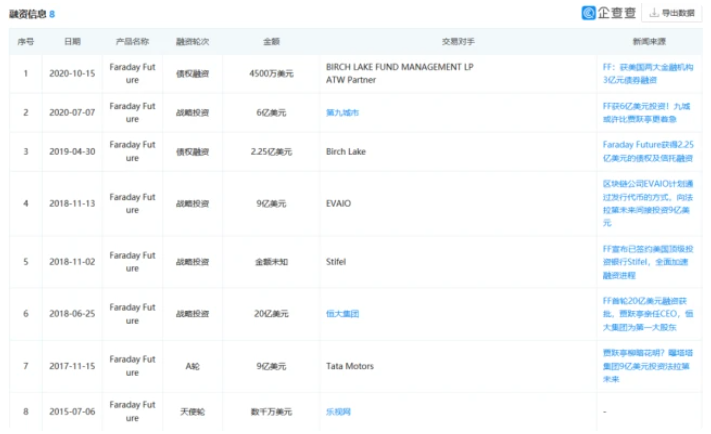Click the download icon in 导出数据 button
Viewport: 711px width, 434px height.
click(x=653, y=14)
